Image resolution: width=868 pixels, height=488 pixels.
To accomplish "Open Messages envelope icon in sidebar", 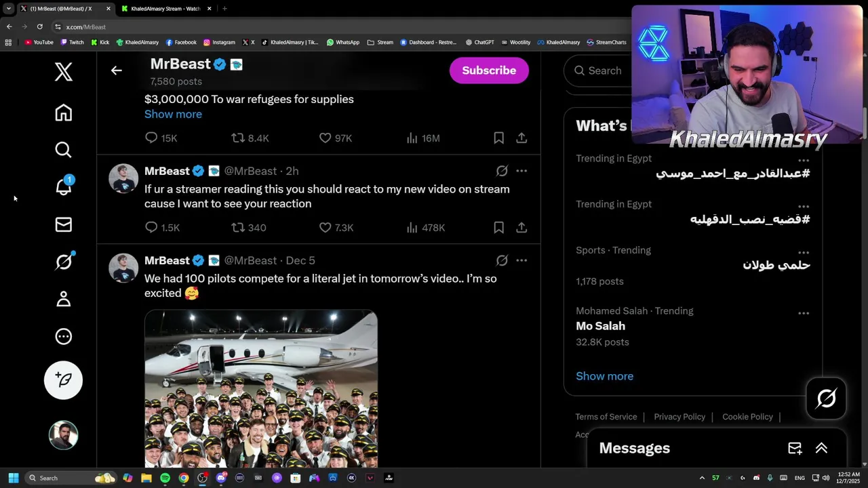I will (64, 224).
